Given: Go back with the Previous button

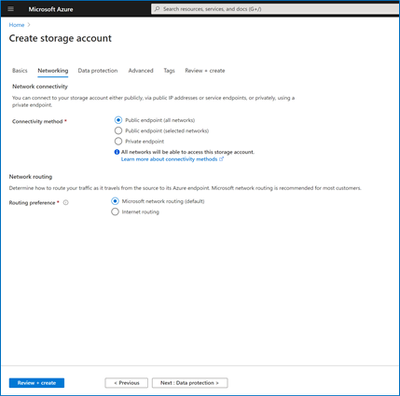Looking at the screenshot, I should click(x=127, y=383).
